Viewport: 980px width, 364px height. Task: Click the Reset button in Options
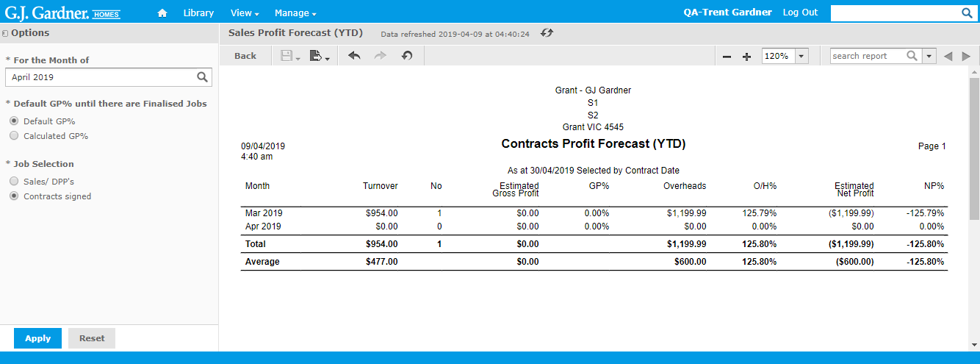point(92,338)
